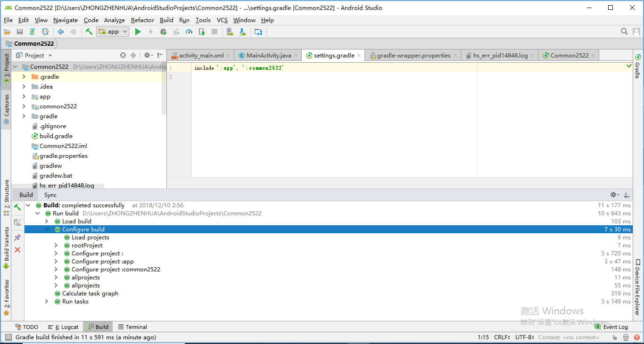This screenshot has width=644, height=344.
Task: Open the TODO tool window
Action: (26, 327)
